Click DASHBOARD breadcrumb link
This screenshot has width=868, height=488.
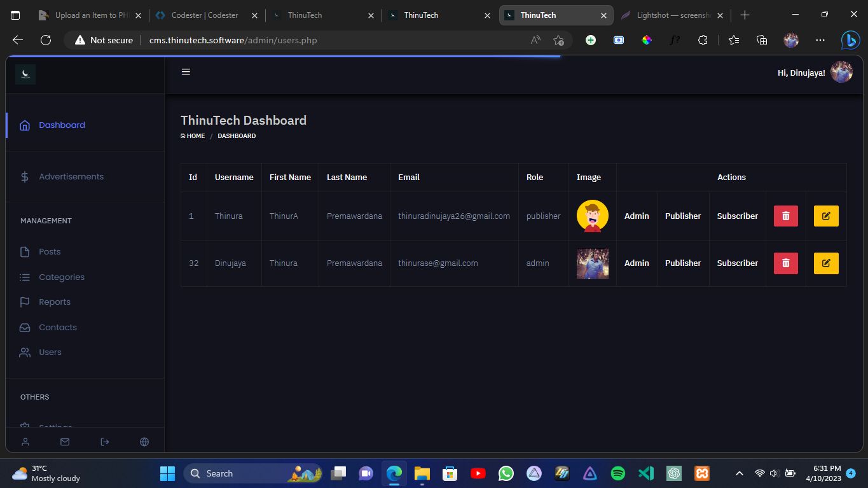(237, 136)
